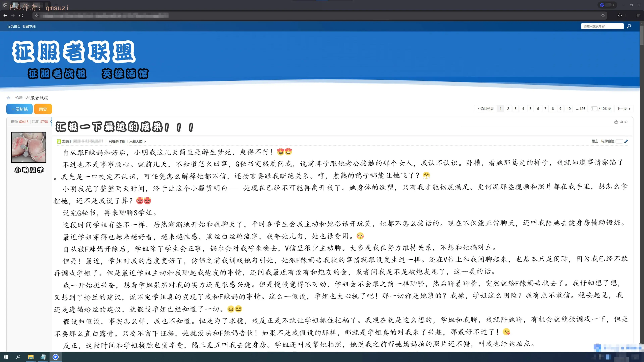Bookmark this page with the star icon
This screenshot has height=362, width=644.
click(x=603, y=15)
